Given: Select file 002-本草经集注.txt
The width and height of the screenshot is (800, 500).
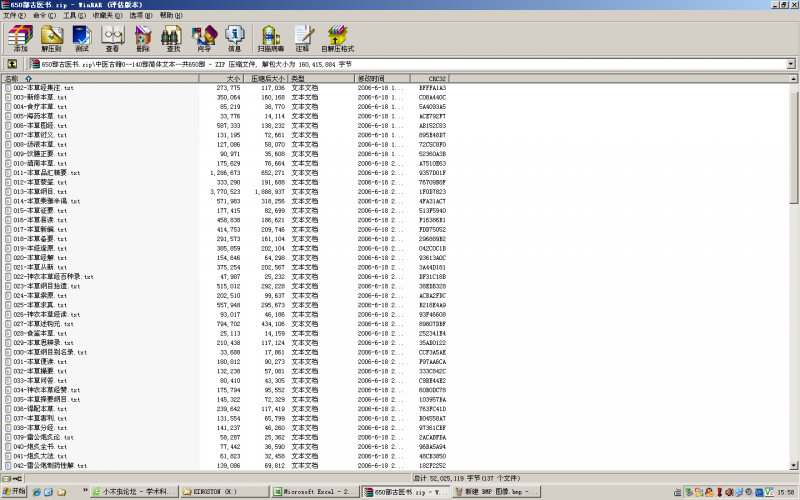Looking at the screenshot, I should pos(43,88).
